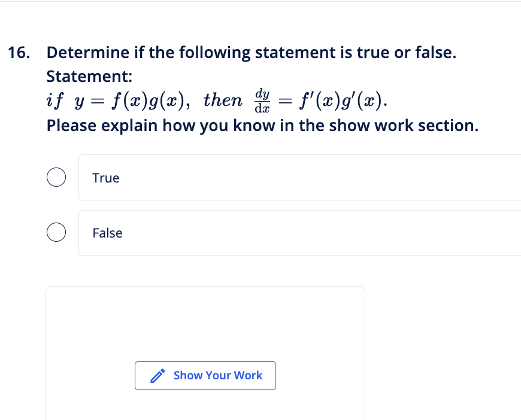Click the Statement heading text

pyautogui.click(x=89, y=76)
